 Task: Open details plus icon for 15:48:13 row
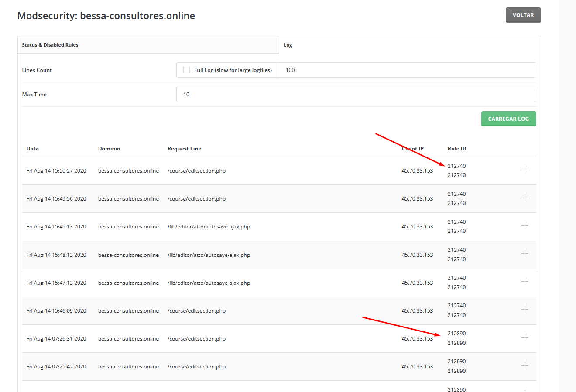(x=525, y=254)
